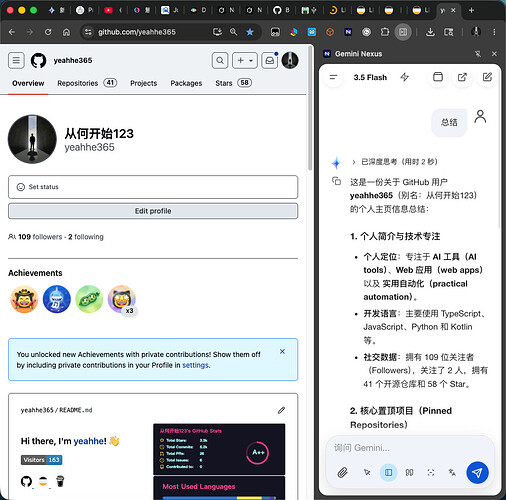Click the Visitors 163 badge
This screenshot has height=500, width=506.
tap(42, 460)
